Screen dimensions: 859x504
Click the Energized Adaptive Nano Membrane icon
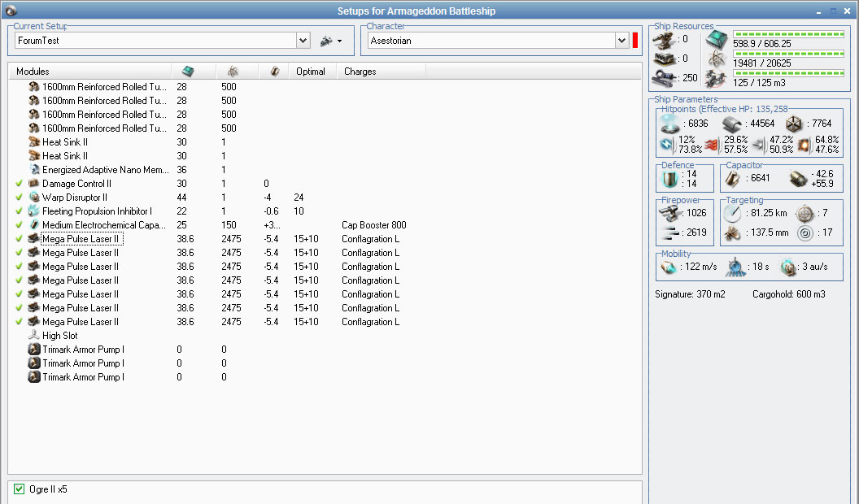tap(34, 170)
